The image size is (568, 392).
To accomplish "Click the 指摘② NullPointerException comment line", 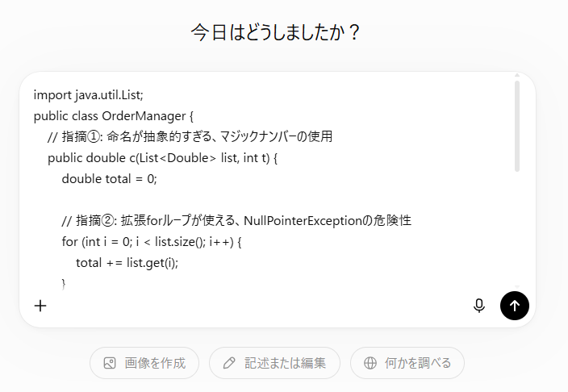I will [x=236, y=221].
